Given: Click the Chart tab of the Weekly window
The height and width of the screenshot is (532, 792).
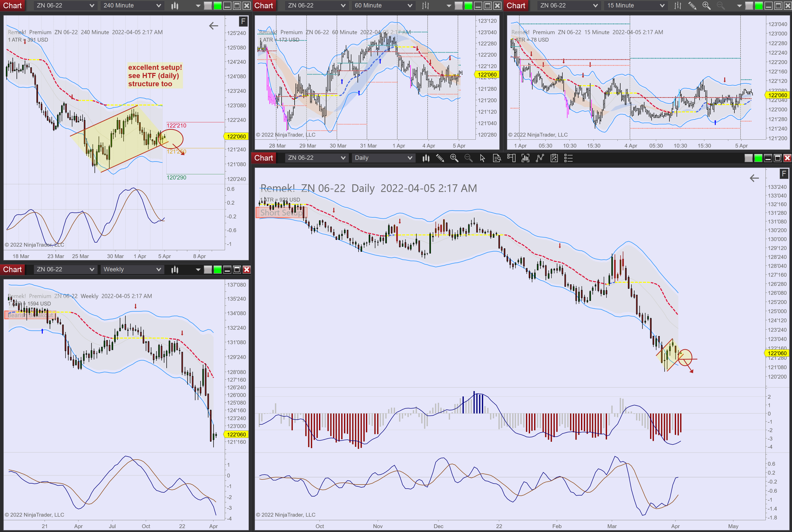Looking at the screenshot, I should coord(12,269).
